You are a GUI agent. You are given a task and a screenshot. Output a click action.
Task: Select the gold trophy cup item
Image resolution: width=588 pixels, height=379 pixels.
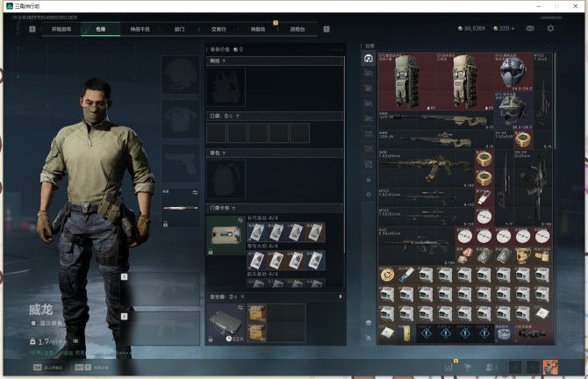click(523, 255)
